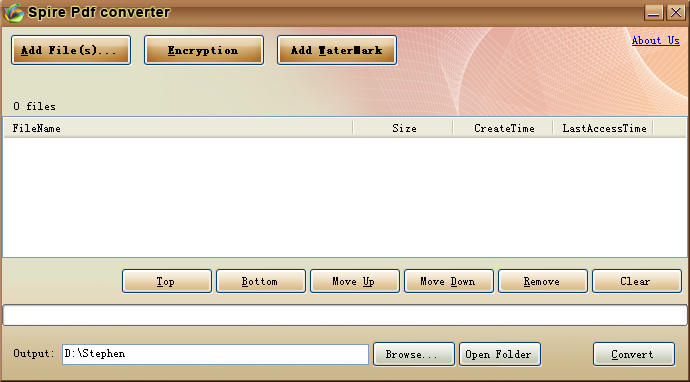This screenshot has height=382, width=690.
Task: Open the Encryption settings
Action: (204, 50)
